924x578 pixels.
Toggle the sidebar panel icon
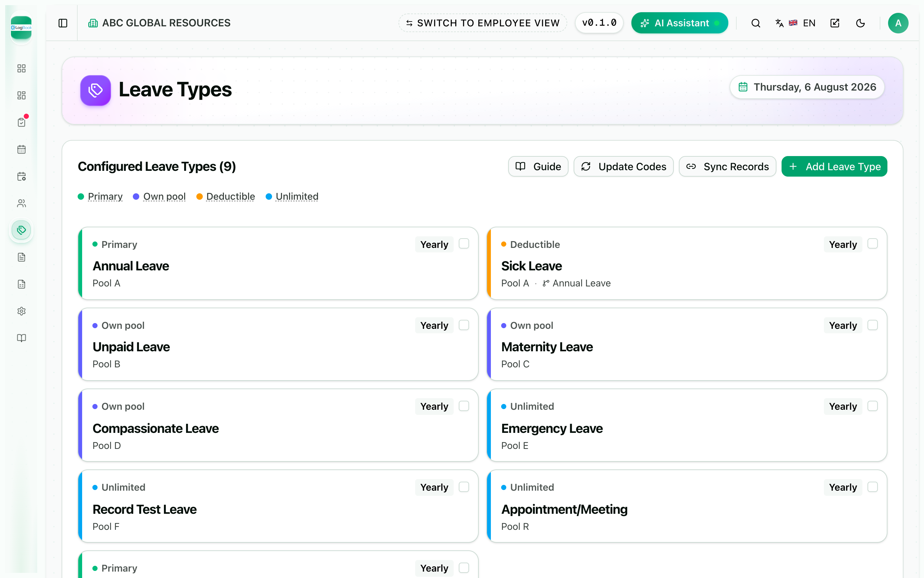point(63,23)
